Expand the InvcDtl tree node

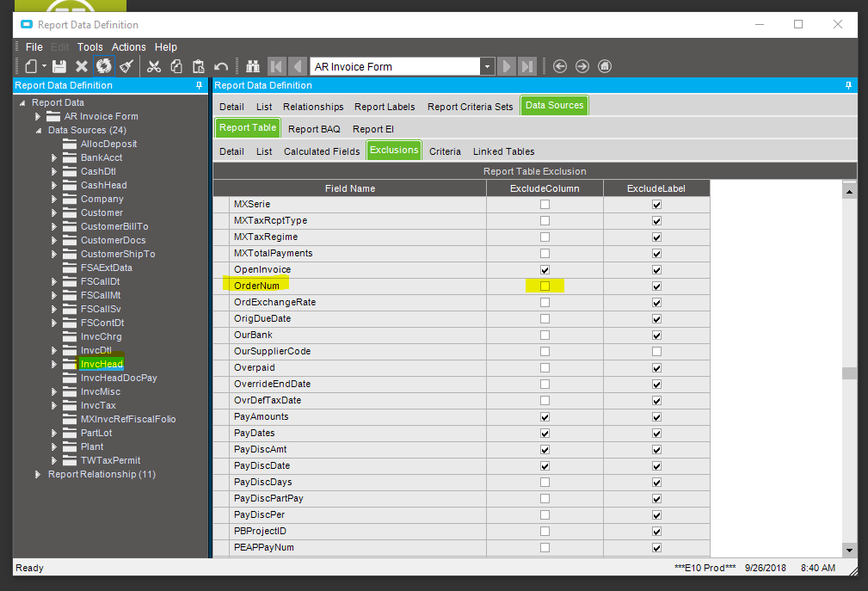[x=54, y=350]
